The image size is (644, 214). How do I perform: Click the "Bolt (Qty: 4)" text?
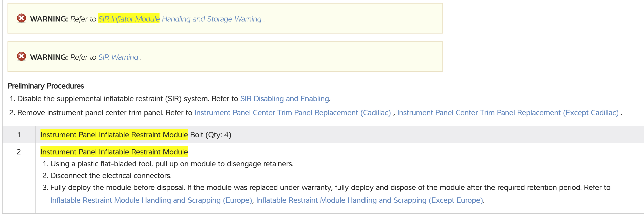pos(210,135)
